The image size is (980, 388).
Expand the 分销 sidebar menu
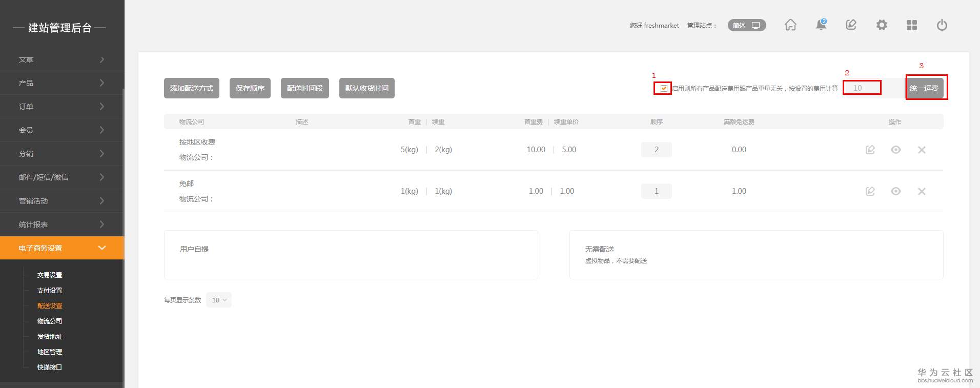click(62, 154)
